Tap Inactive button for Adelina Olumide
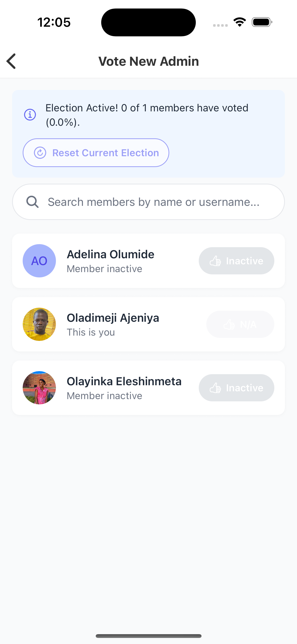 tap(236, 261)
